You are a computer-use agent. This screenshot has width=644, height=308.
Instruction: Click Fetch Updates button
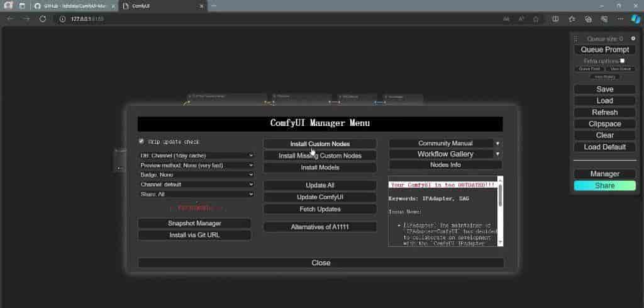320,209
